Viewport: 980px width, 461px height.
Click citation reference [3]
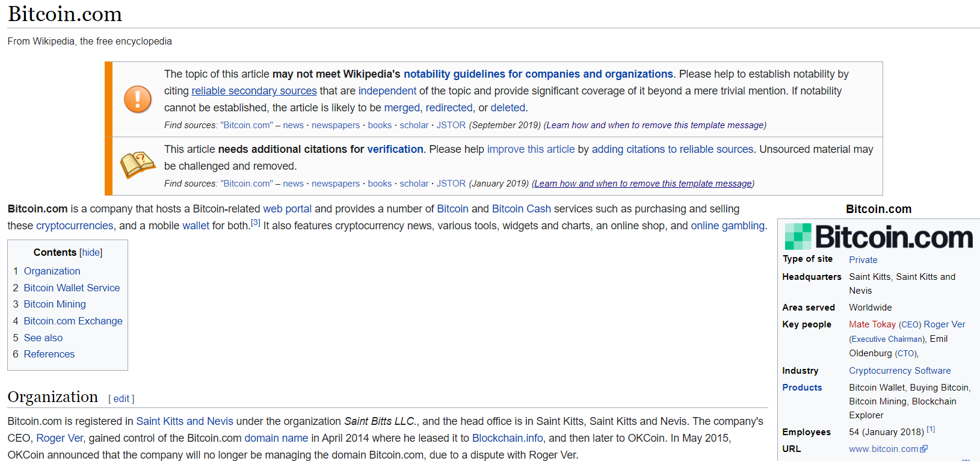pos(256,223)
